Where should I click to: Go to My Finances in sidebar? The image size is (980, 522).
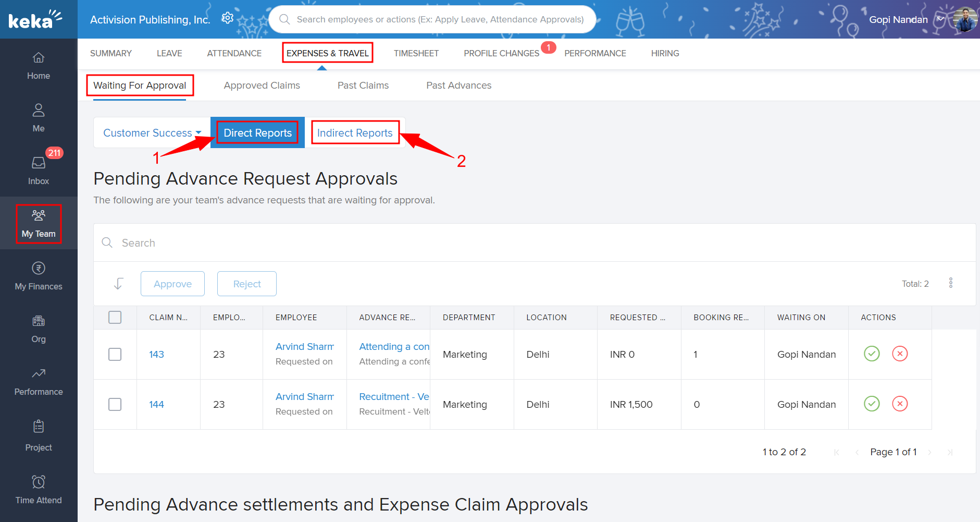39,276
